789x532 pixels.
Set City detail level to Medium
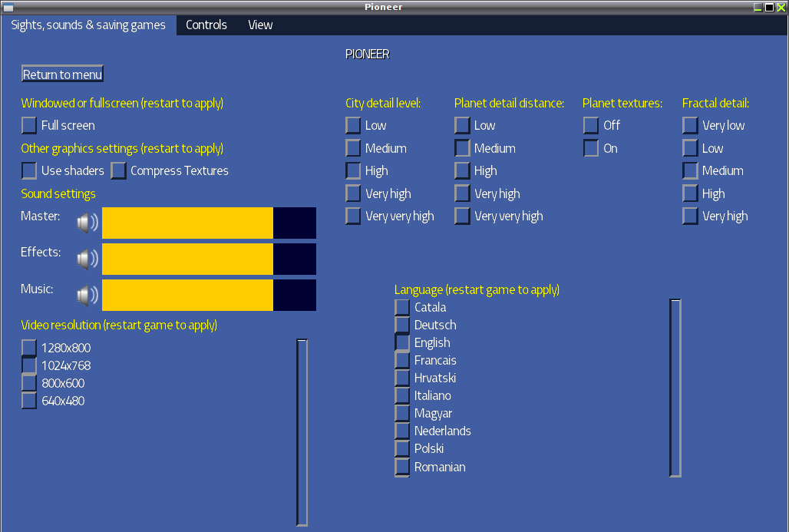pos(353,148)
